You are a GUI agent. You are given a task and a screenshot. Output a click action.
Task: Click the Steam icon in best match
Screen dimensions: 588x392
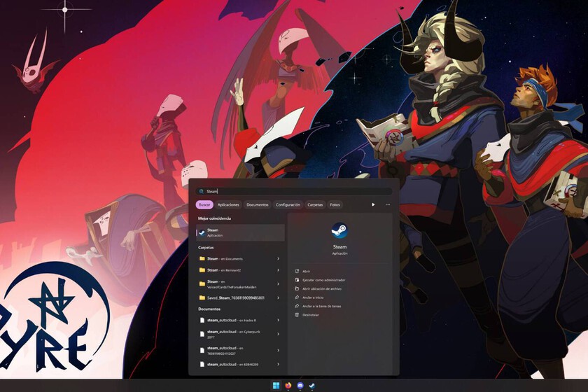(202, 233)
